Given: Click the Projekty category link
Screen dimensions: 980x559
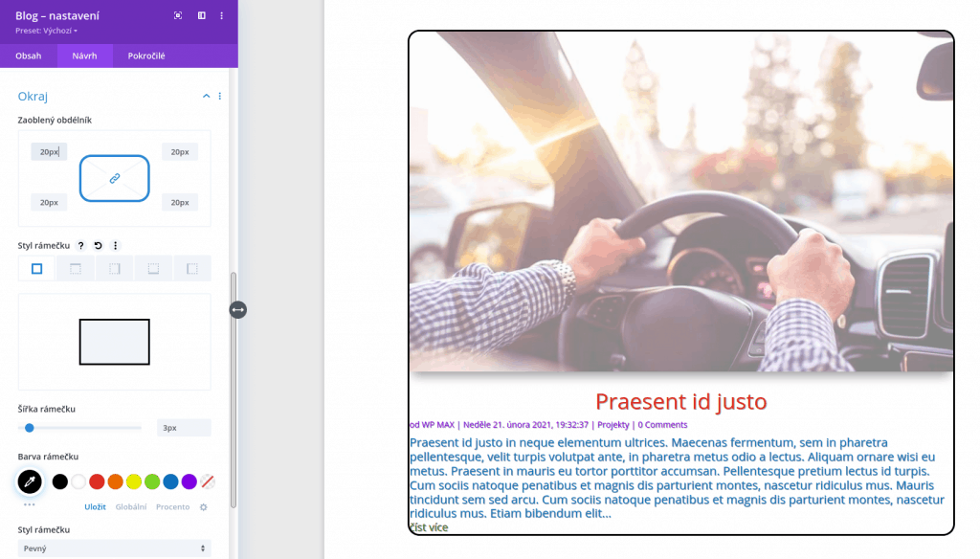Looking at the screenshot, I should [x=613, y=425].
